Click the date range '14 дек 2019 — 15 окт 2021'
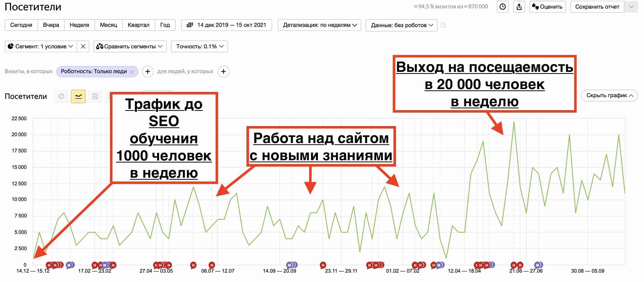This screenshot has width=644, height=282. tap(226, 25)
